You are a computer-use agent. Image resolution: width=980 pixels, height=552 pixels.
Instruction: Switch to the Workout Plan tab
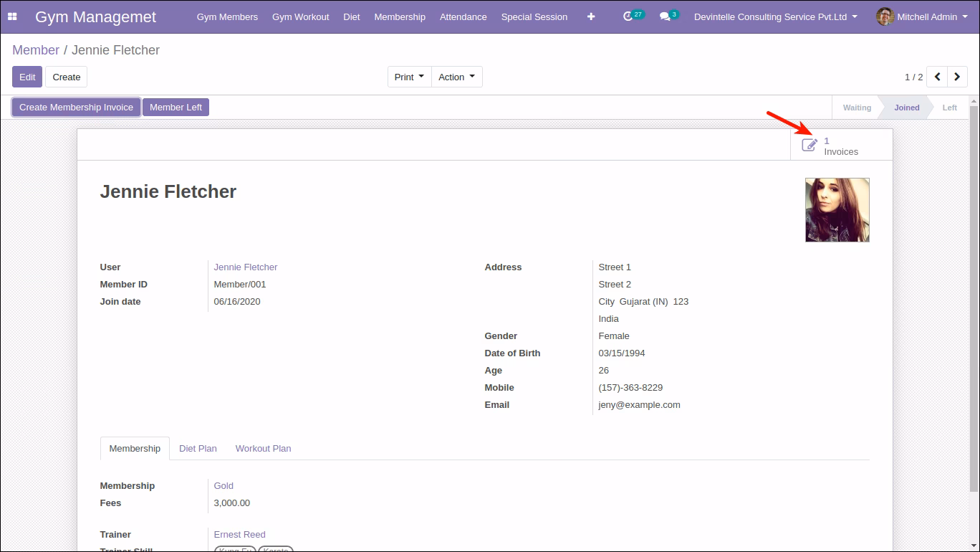pyautogui.click(x=263, y=448)
